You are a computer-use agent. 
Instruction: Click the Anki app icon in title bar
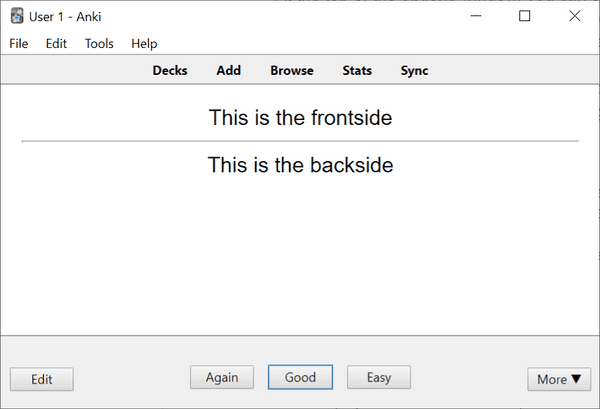(x=17, y=16)
